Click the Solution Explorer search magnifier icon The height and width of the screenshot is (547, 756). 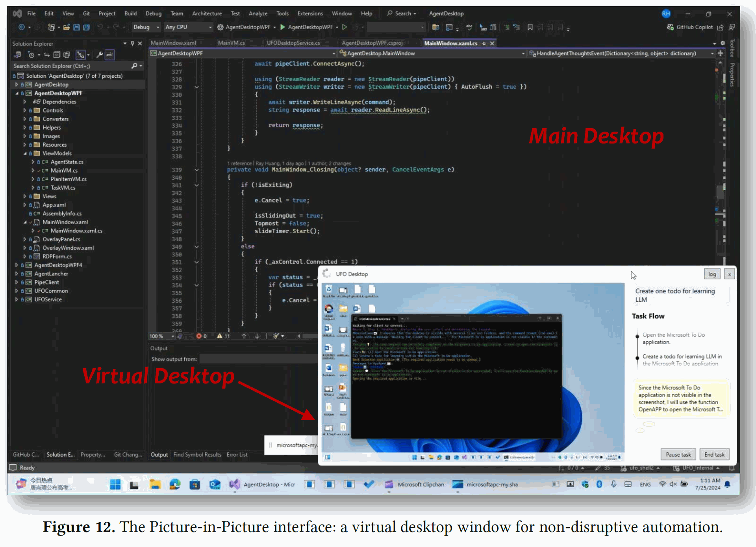click(134, 66)
